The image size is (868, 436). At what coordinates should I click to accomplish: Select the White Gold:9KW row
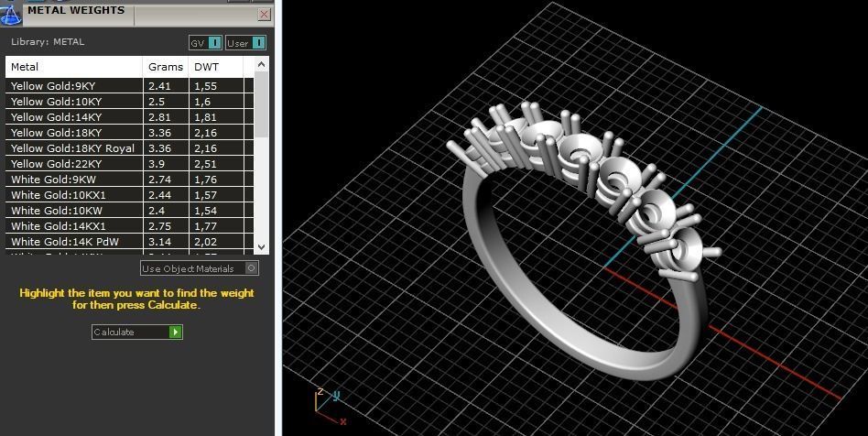click(129, 179)
